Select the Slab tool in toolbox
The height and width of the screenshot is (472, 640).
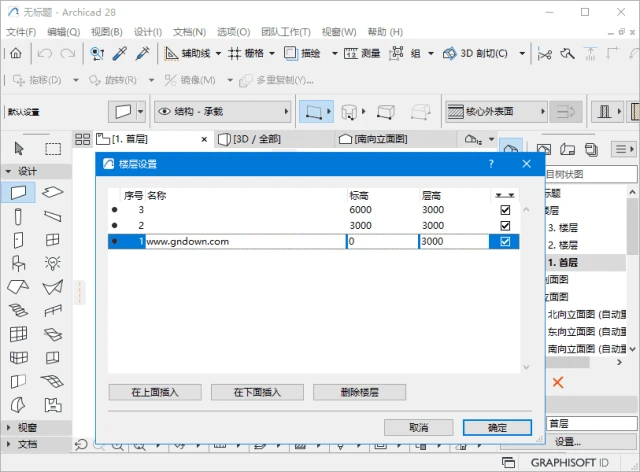(x=53, y=192)
